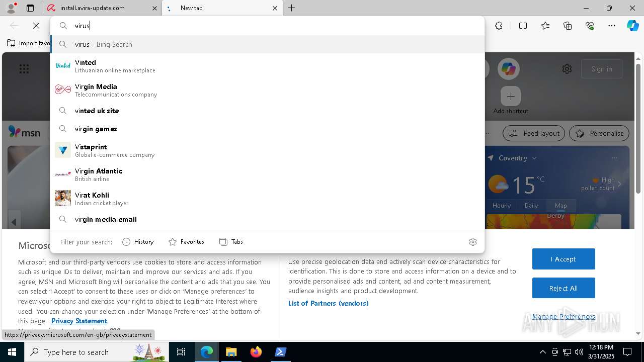This screenshot has width=644, height=362.
Task: Open the Manage Preferences link
Action: [563, 316]
